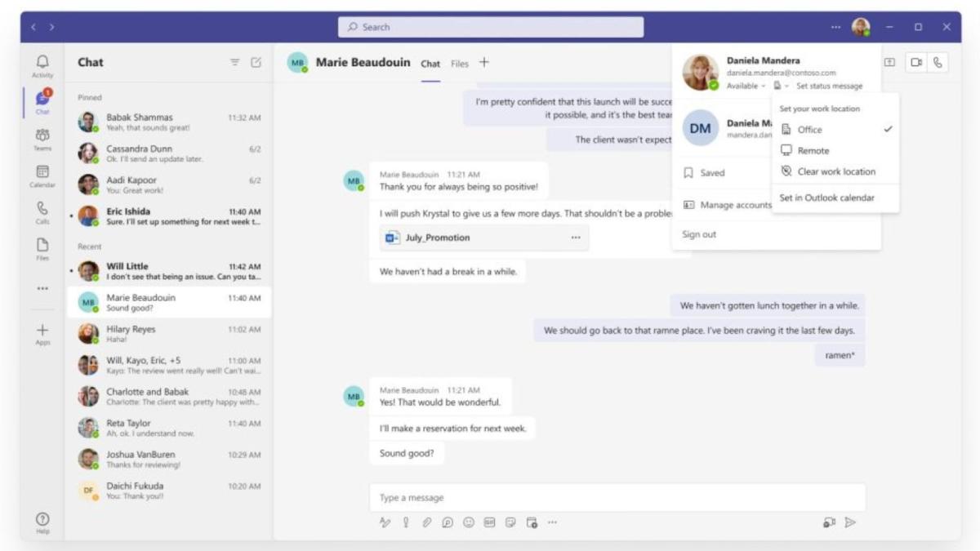Click the Type a message field
This screenshot has height=551, width=980.
pyautogui.click(x=617, y=498)
